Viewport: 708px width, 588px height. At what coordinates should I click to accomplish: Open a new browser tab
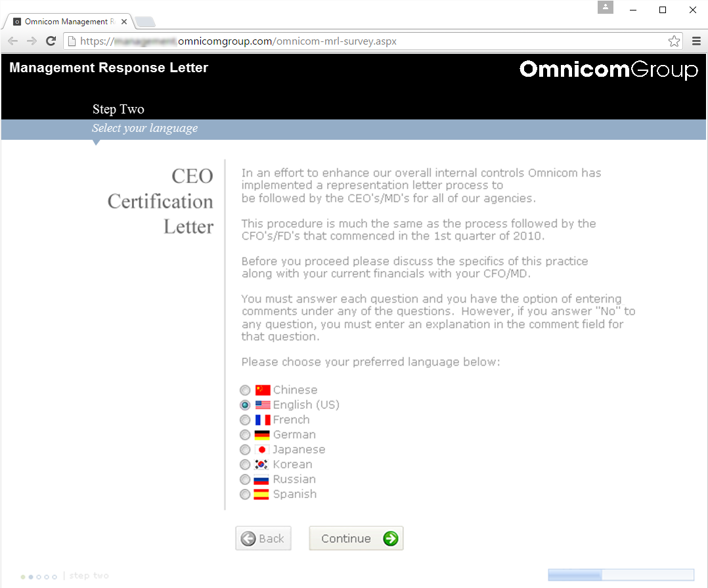click(145, 21)
